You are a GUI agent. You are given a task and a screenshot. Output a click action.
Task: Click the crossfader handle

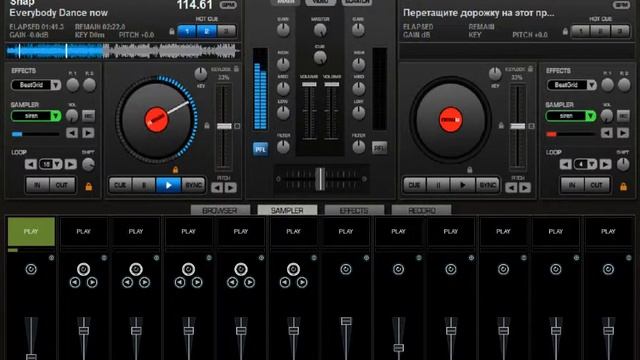point(321,179)
